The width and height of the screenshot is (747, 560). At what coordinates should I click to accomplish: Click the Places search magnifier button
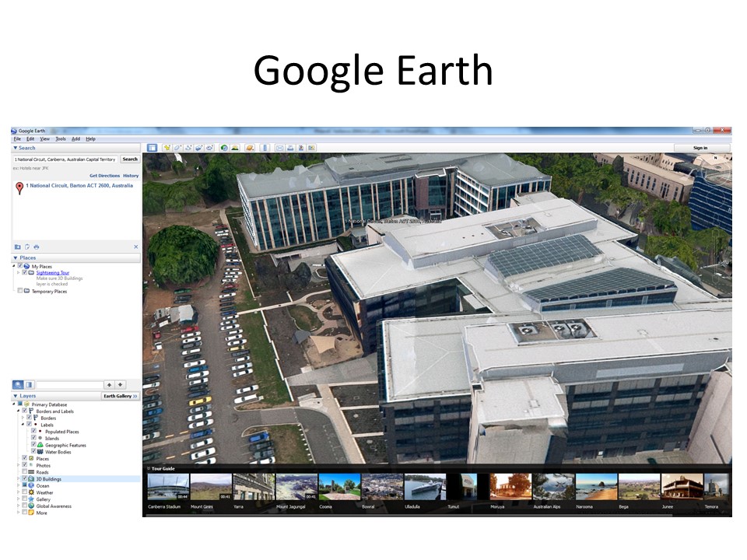click(18, 385)
